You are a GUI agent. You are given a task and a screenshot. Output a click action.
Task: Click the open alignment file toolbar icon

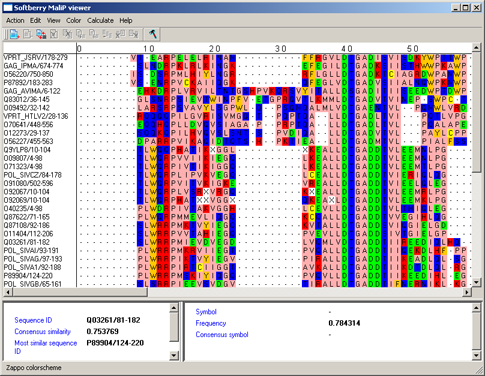point(15,34)
